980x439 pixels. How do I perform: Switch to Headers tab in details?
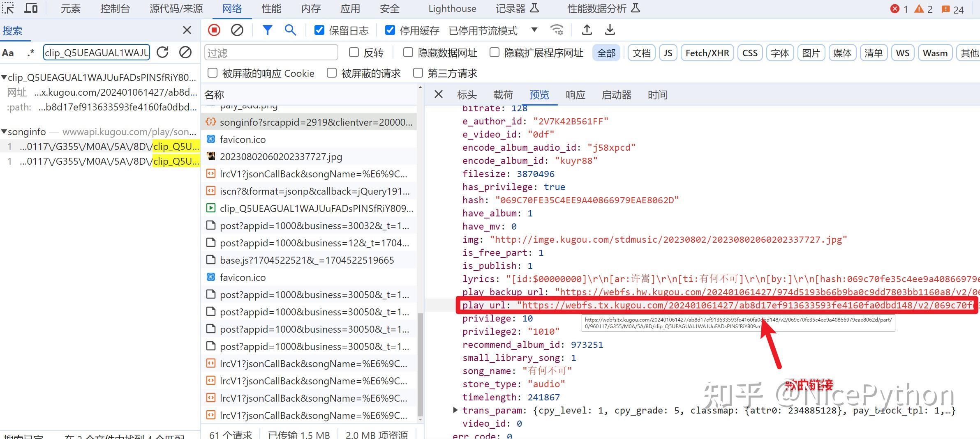click(x=467, y=95)
